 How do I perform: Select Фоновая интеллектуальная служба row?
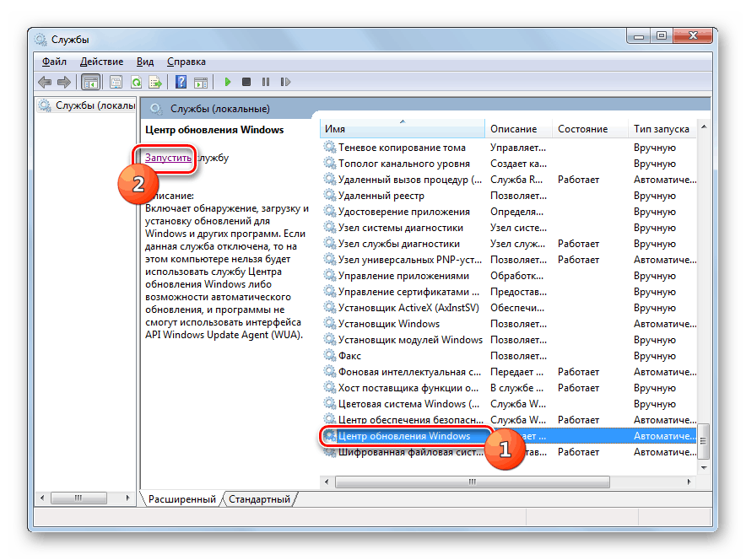tap(508, 372)
